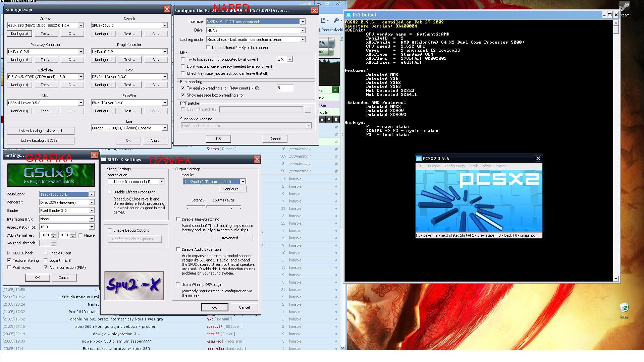This screenshot has height=362, width=644.
Task: Open the Jezyk menu in PCSX2
Action: 473,166
